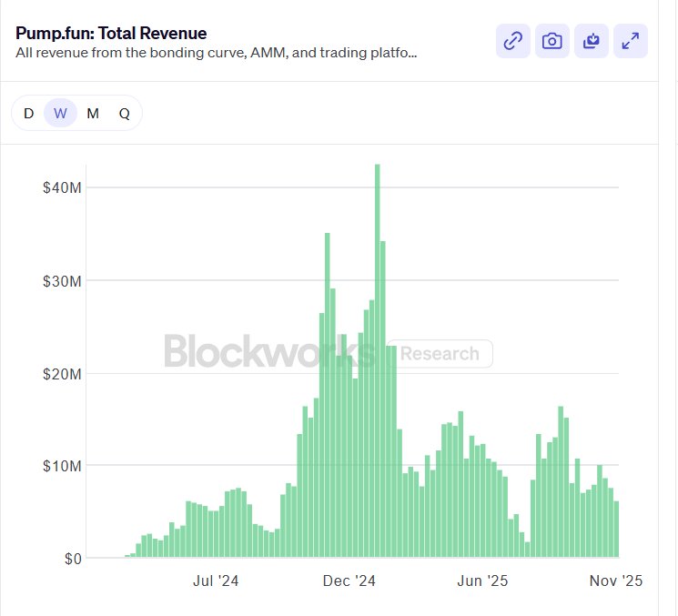The image size is (678, 616).
Task: Switch to monthly (M) interval
Action: click(93, 113)
